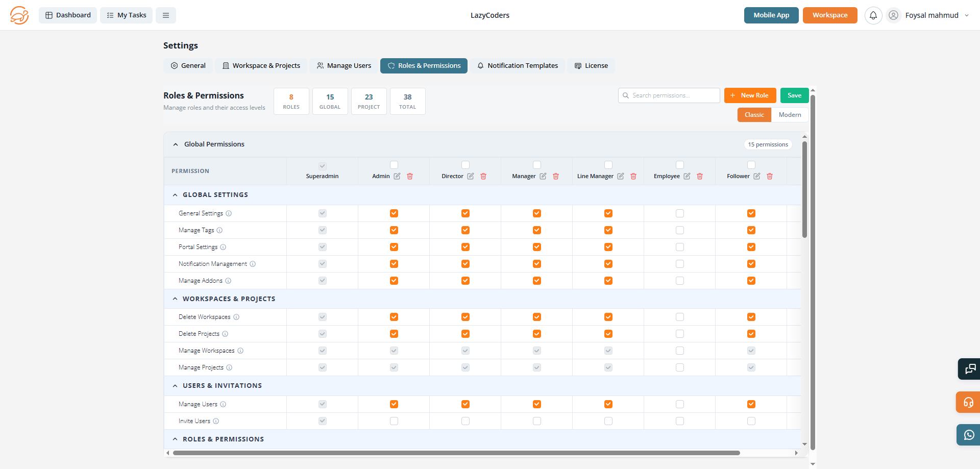
Task: Enable Invite Users for Admin role
Action: [x=394, y=421]
